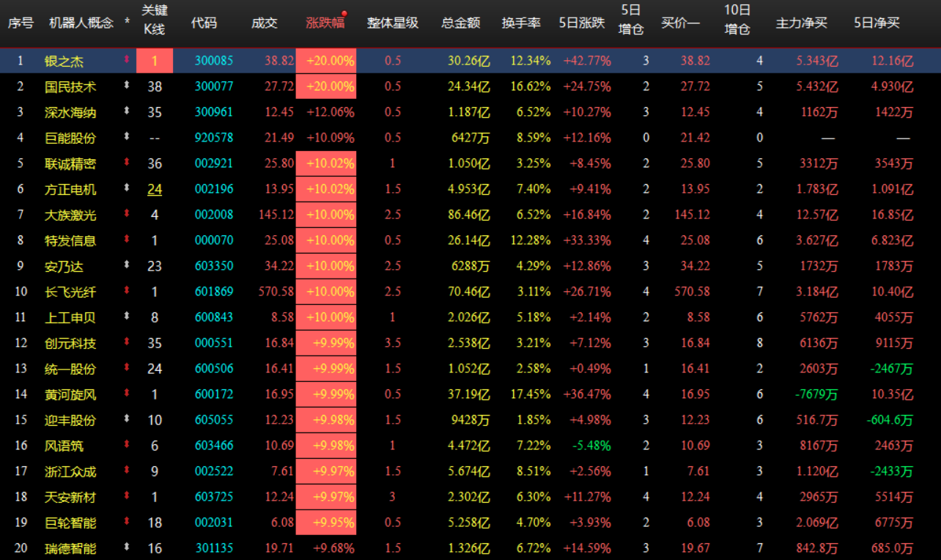Click the red marker icon beside 天安新材
The height and width of the screenshot is (560, 941).
[x=127, y=496]
